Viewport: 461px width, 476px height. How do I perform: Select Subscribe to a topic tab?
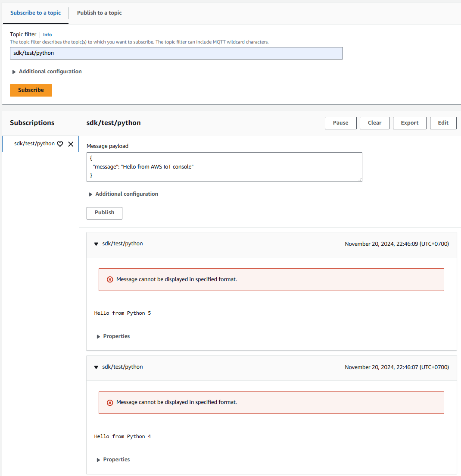point(35,13)
